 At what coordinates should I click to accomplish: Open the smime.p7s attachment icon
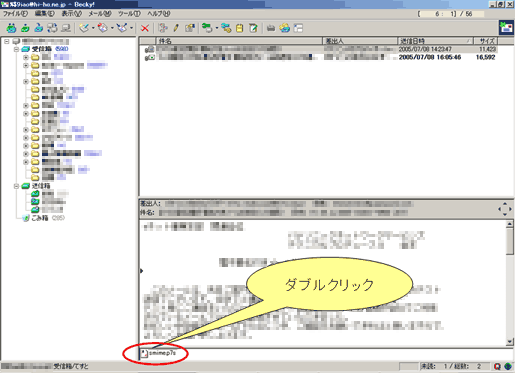(144, 353)
